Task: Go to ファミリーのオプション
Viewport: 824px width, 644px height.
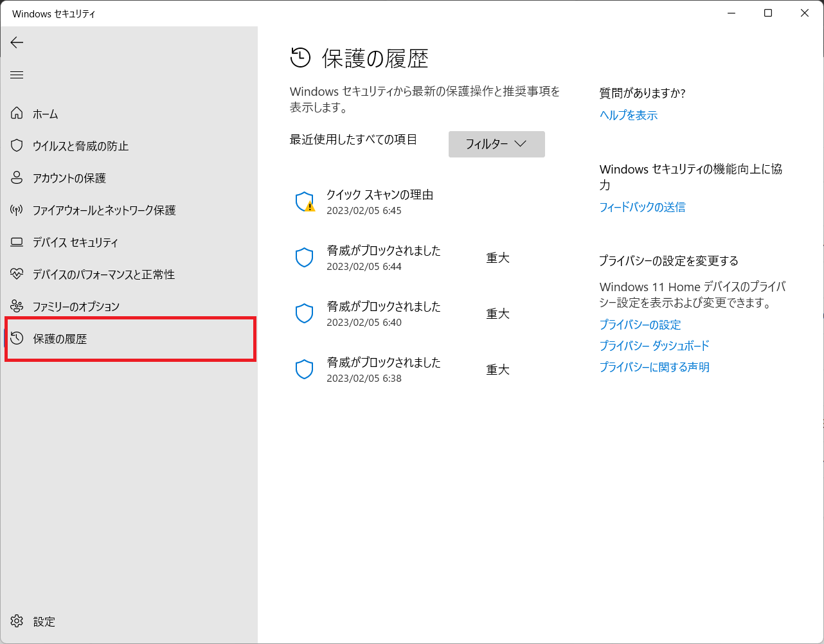Action: [76, 307]
